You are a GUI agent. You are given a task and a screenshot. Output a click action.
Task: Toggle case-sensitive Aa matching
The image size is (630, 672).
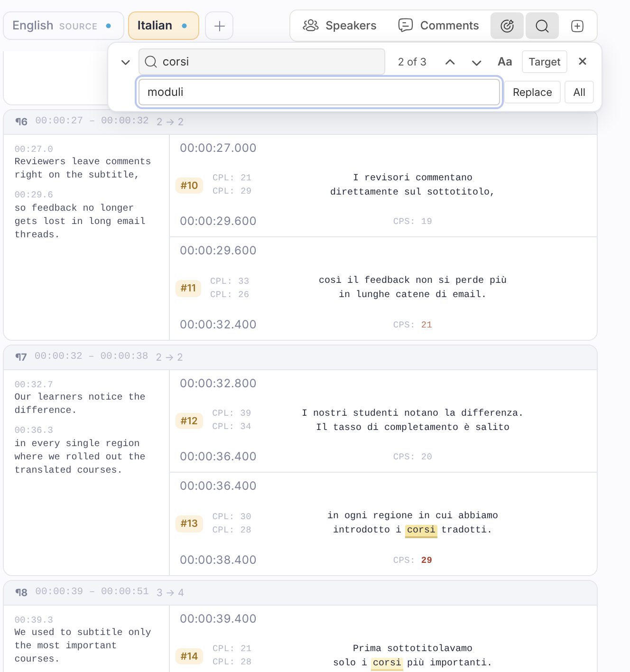(x=505, y=62)
